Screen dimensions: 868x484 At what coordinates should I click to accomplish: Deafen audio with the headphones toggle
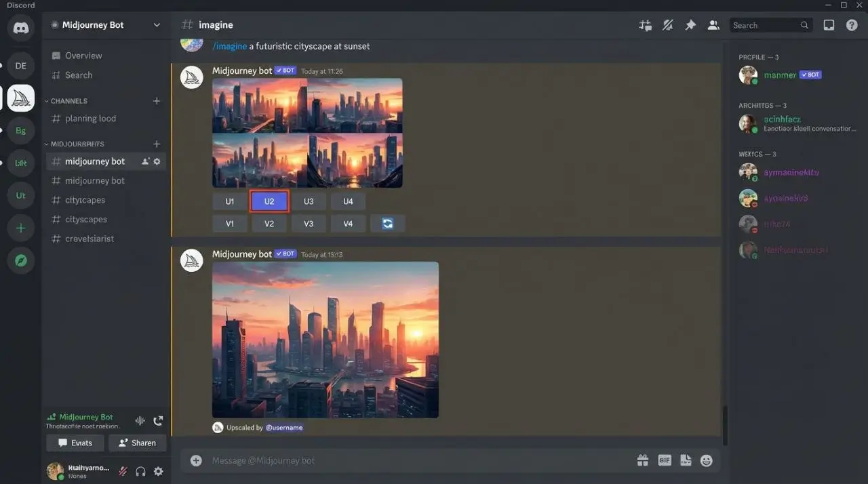[140, 471]
